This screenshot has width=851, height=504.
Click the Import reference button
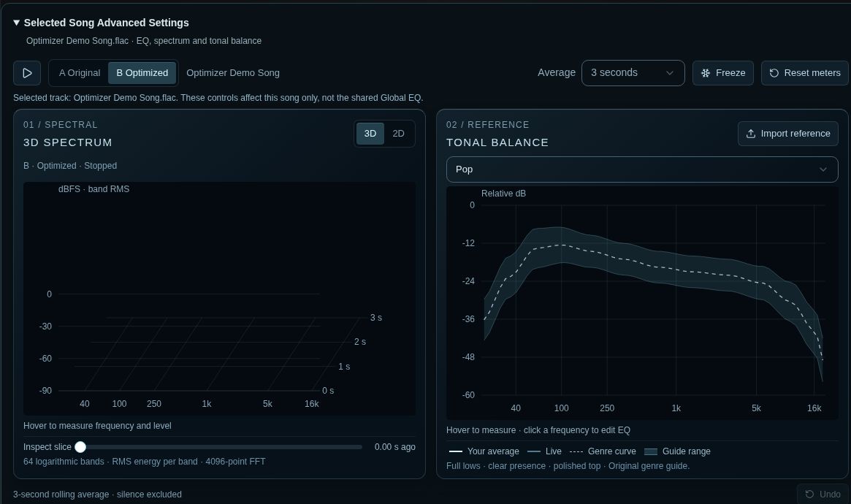tap(788, 134)
